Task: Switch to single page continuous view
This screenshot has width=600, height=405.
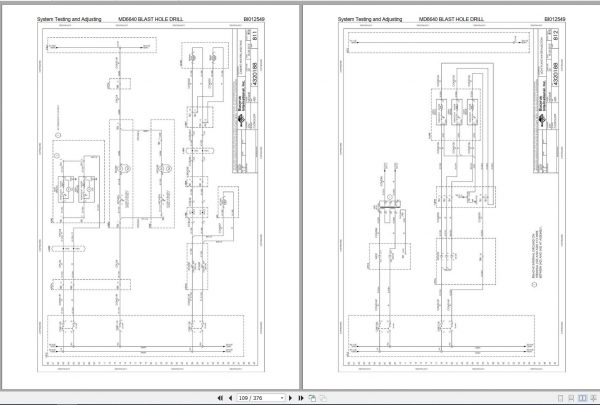Action: pos(571,398)
